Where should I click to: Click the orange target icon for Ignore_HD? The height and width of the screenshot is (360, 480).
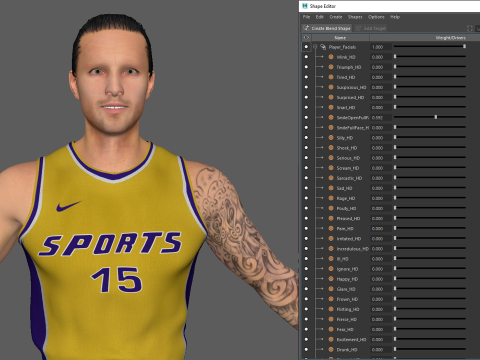pyautogui.click(x=331, y=269)
